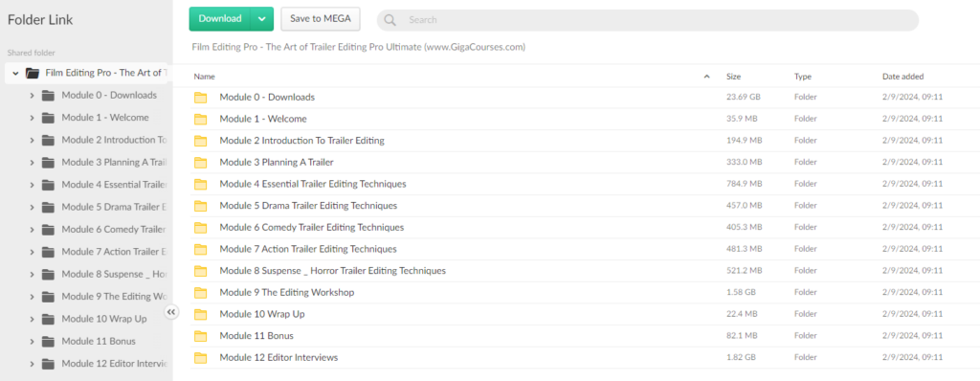Open the breadcrumb Film Editing Pro folder path
This screenshot has height=381, width=980.
pos(359,47)
